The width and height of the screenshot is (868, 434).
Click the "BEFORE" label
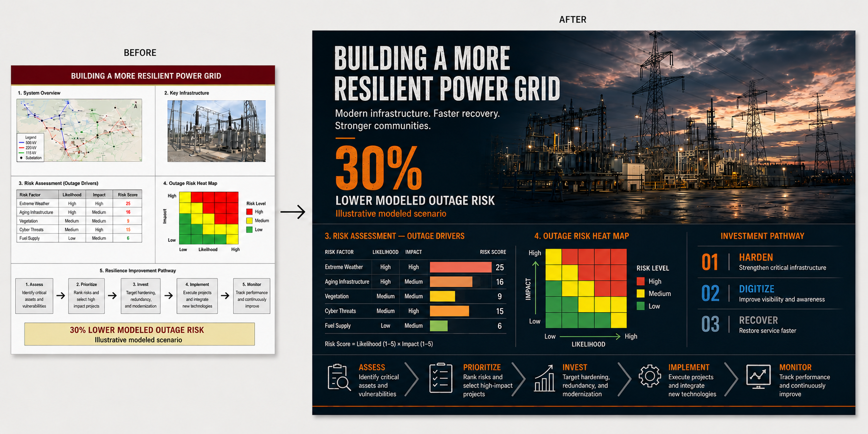pyautogui.click(x=140, y=53)
